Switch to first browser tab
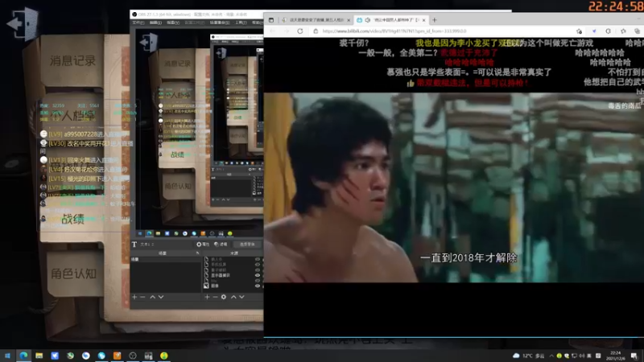 315,19
